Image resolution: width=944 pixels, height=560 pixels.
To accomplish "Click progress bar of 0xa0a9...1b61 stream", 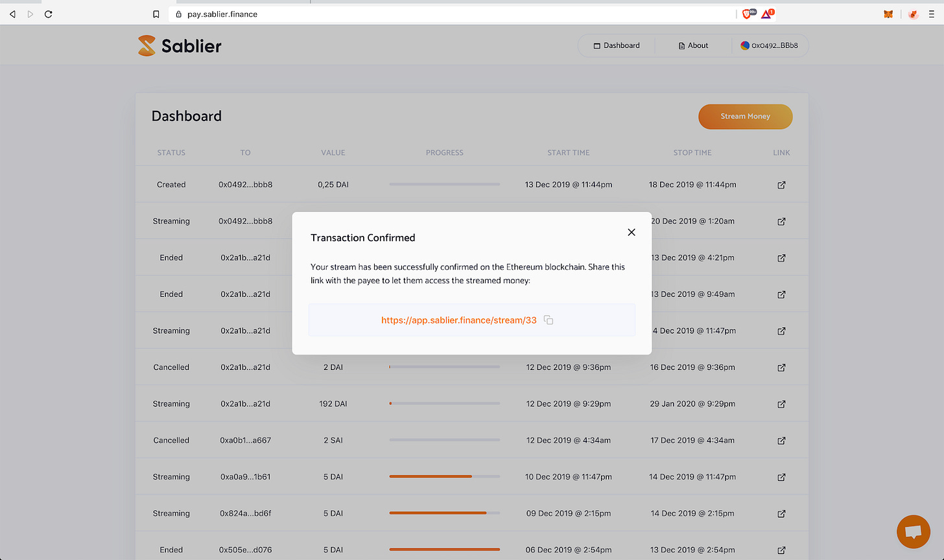I will 445,477.
